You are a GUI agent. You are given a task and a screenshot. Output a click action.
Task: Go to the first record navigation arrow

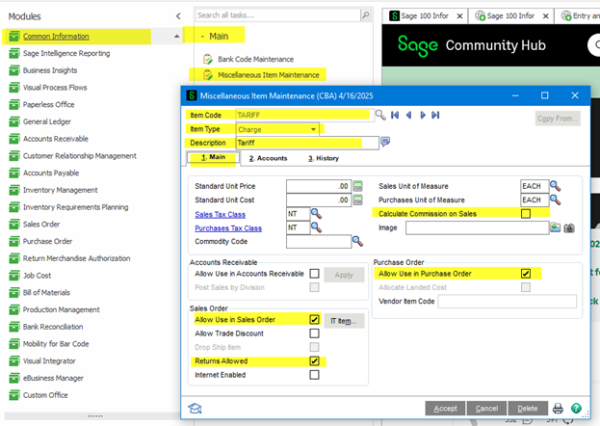[x=396, y=115]
